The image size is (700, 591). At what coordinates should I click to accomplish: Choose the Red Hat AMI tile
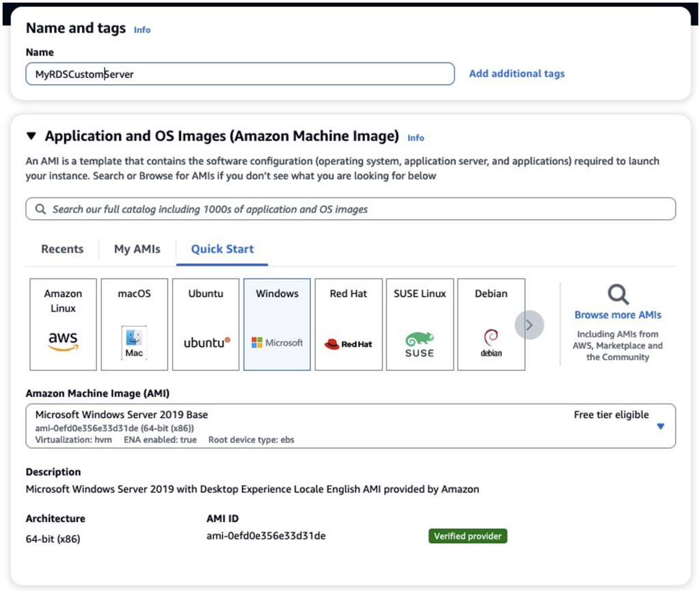349,325
